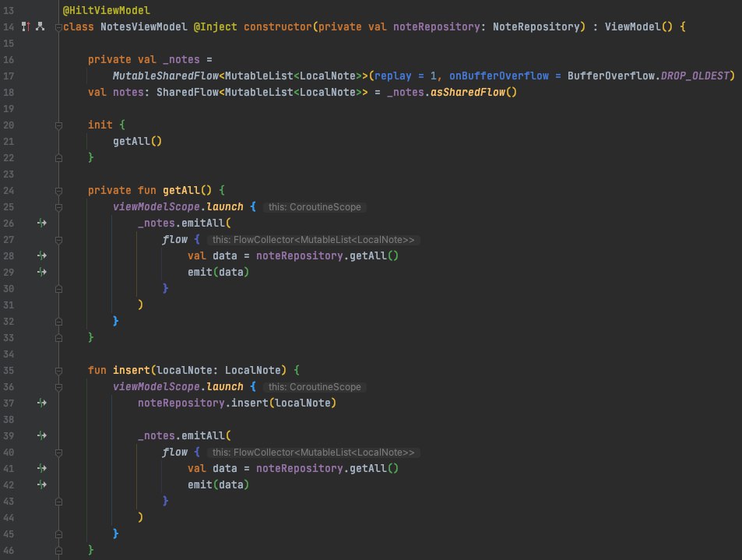Click the suspend call gutter icon on line 26
The height and width of the screenshot is (560, 742).
point(41,223)
